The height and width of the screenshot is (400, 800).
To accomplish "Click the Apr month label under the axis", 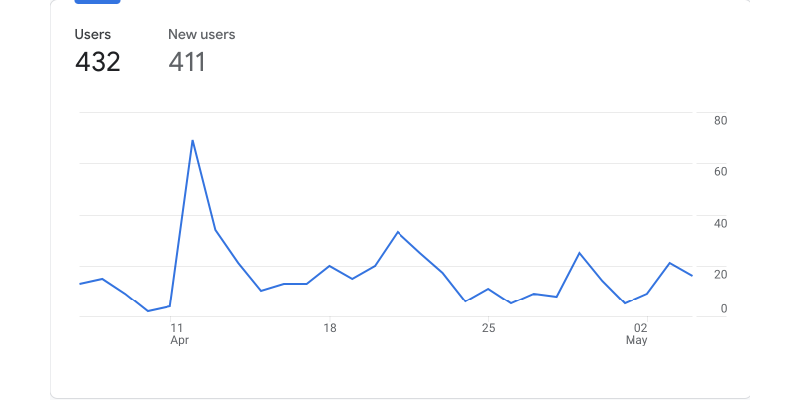I will pos(180,341).
